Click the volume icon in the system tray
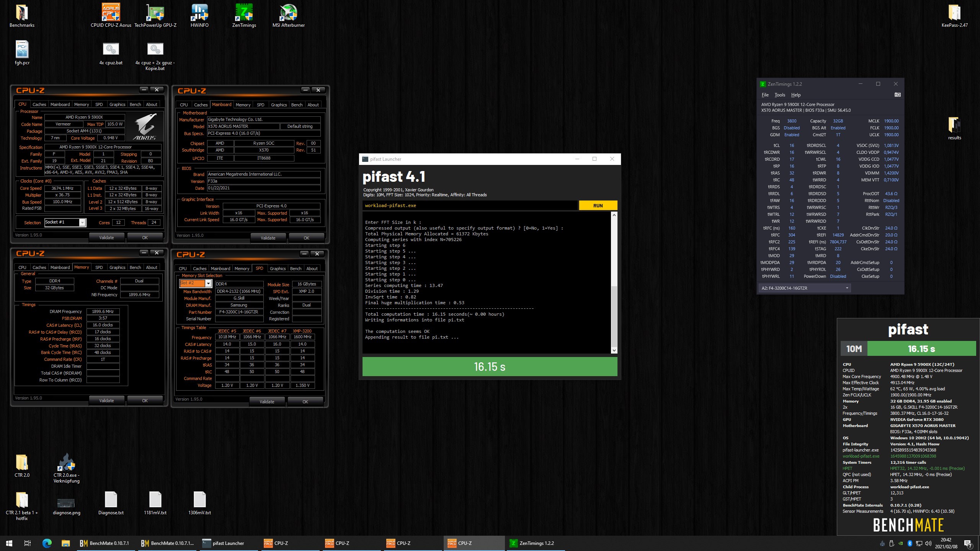The width and height of the screenshot is (980, 551). click(x=928, y=543)
